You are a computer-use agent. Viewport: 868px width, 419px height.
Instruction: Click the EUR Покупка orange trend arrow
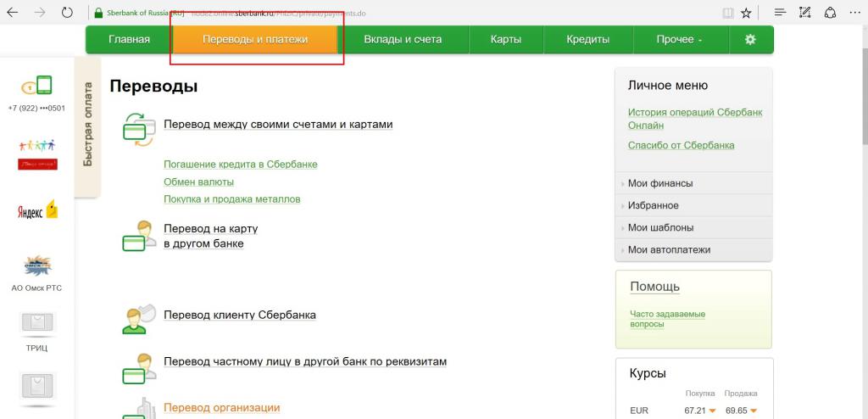click(x=713, y=411)
